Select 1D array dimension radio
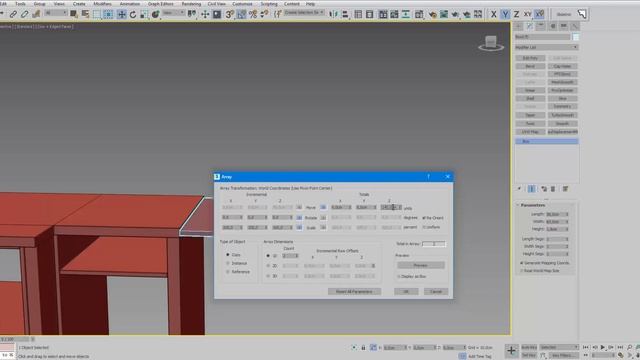 tap(268, 256)
